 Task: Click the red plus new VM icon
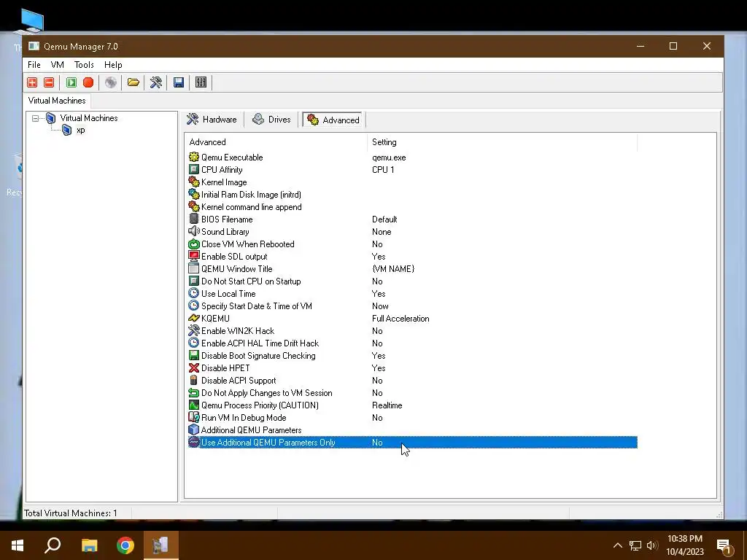tap(32, 82)
